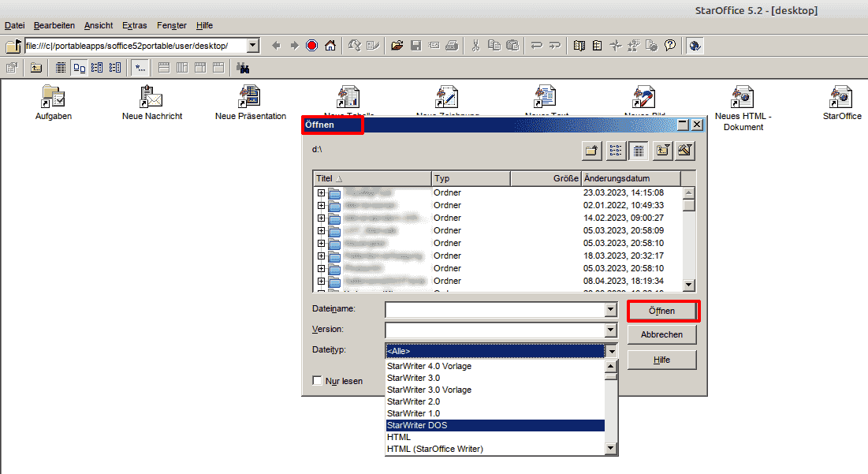Click the binoculars search icon

tap(243, 68)
